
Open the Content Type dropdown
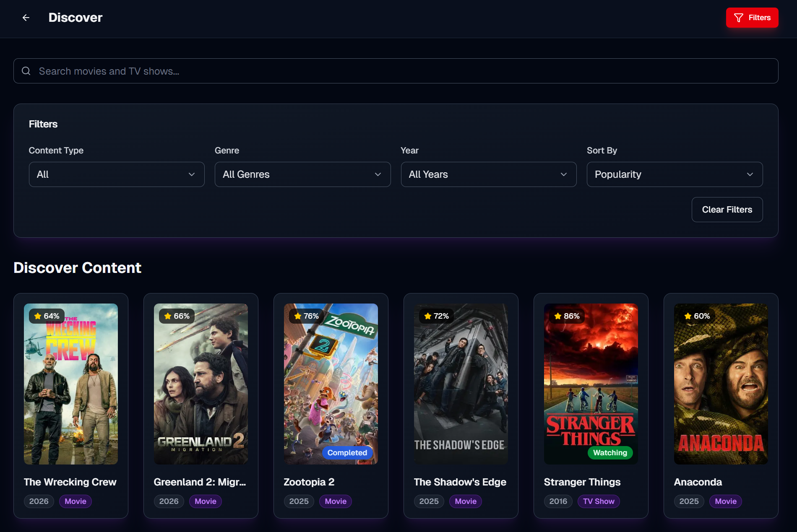coord(116,174)
